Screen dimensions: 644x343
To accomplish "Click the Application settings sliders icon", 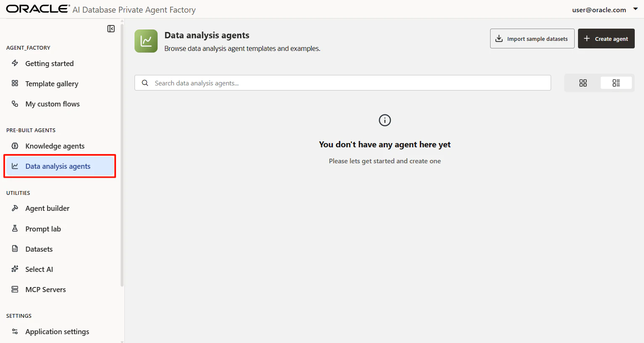I will point(15,331).
